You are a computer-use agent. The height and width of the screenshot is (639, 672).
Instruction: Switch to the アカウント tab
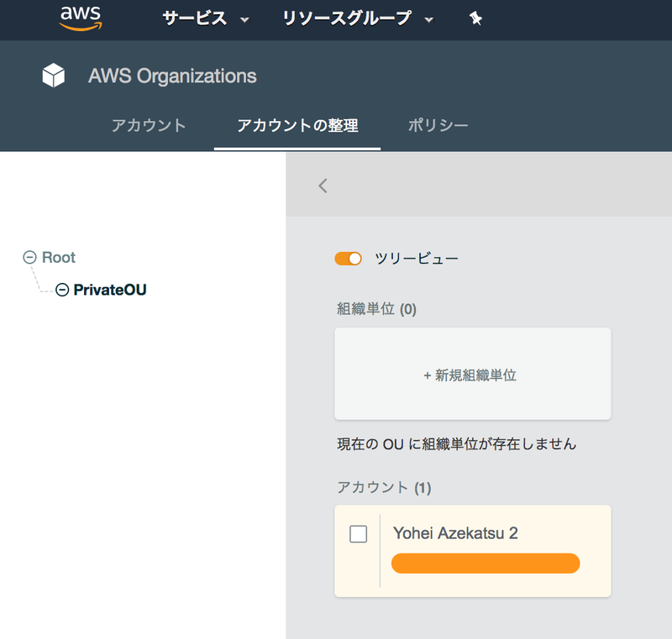pyautogui.click(x=149, y=125)
